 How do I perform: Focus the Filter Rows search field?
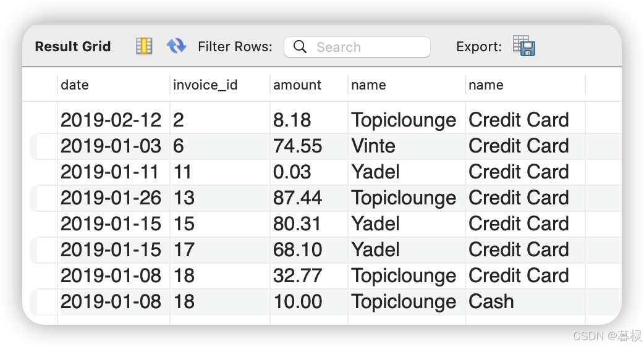(x=357, y=47)
